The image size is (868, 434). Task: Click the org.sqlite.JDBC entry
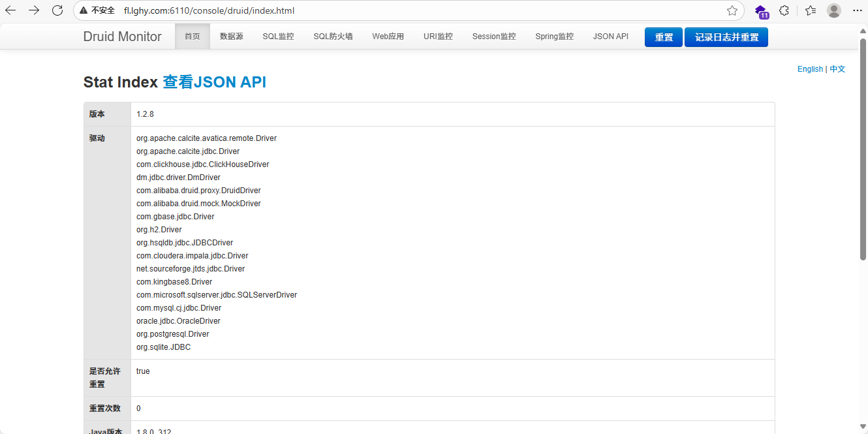point(164,347)
